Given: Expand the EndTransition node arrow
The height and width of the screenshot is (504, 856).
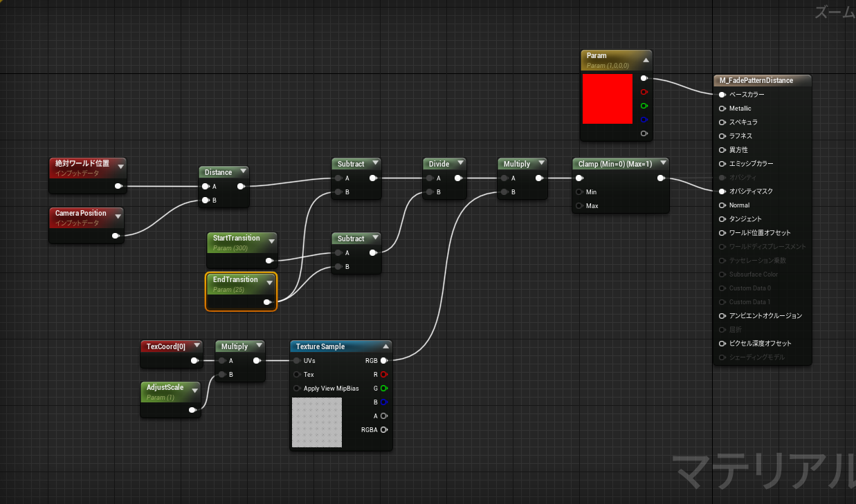Looking at the screenshot, I should (269, 283).
